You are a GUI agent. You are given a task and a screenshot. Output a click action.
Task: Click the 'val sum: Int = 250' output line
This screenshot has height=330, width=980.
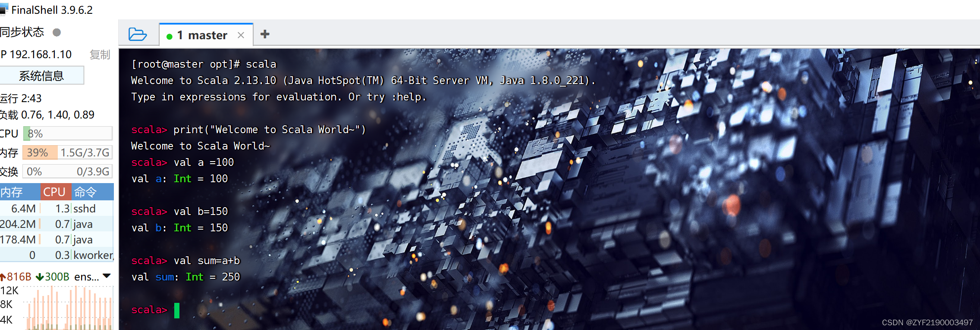coord(185,277)
